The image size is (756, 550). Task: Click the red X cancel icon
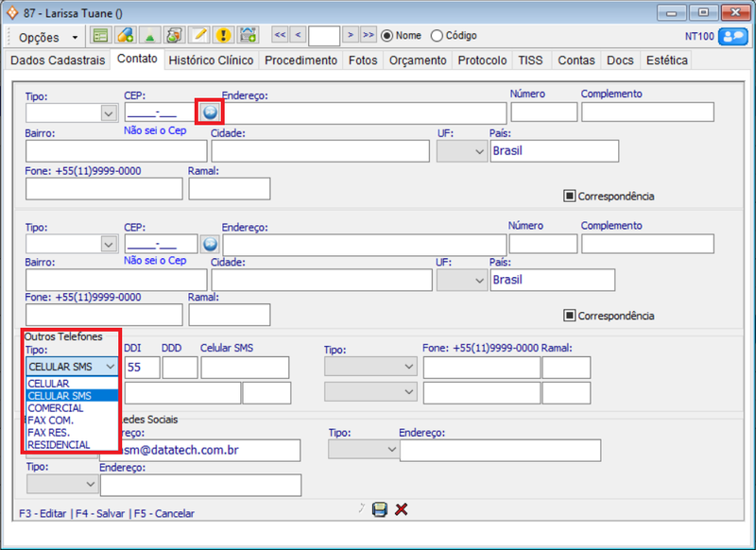[402, 509]
